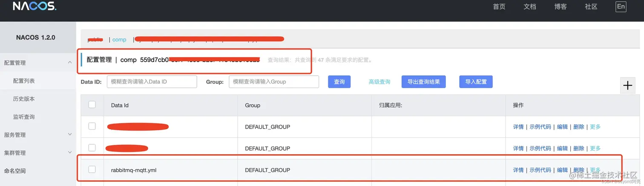Click 删除 for rabbitmq-mqtt.yml
Viewport: 644px width, 186px height.
[x=579, y=170]
